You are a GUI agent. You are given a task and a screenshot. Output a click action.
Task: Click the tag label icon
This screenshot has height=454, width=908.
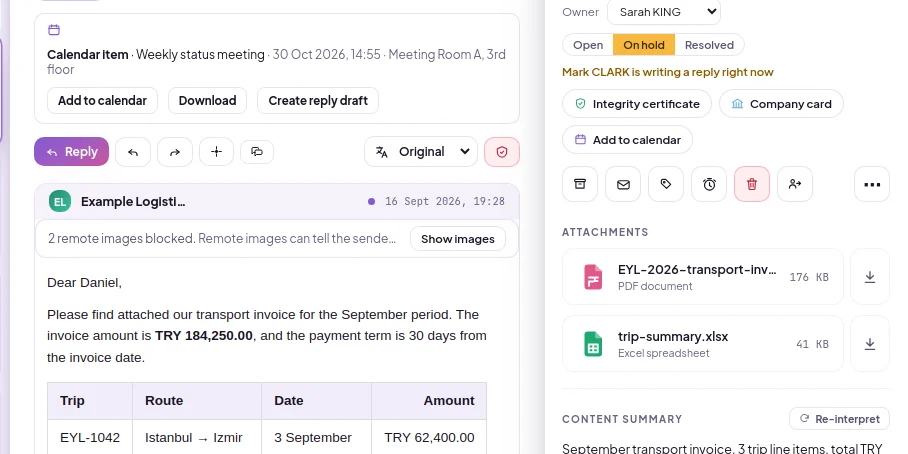point(666,184)
